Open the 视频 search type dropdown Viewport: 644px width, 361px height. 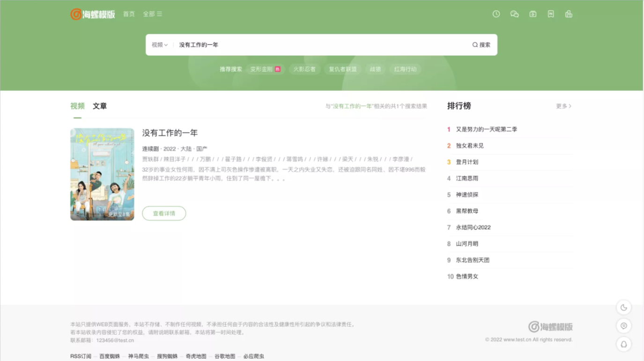[159, 45]
